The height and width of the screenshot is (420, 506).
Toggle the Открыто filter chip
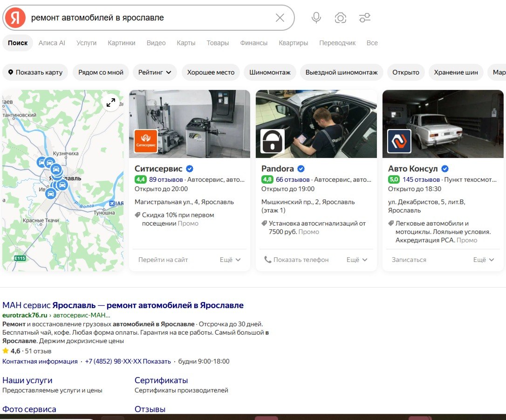[x=406, y=72]
